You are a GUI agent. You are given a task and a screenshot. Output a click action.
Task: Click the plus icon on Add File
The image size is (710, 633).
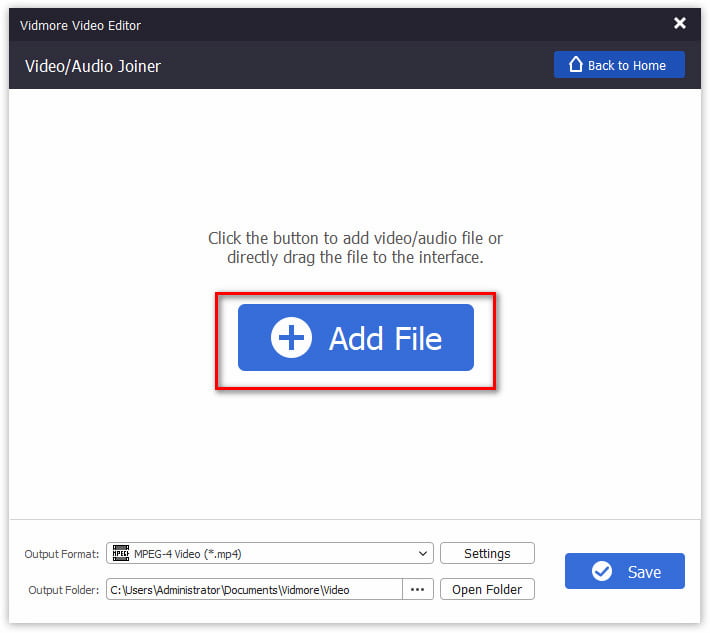pyautogui.click(x=291, y=338)
